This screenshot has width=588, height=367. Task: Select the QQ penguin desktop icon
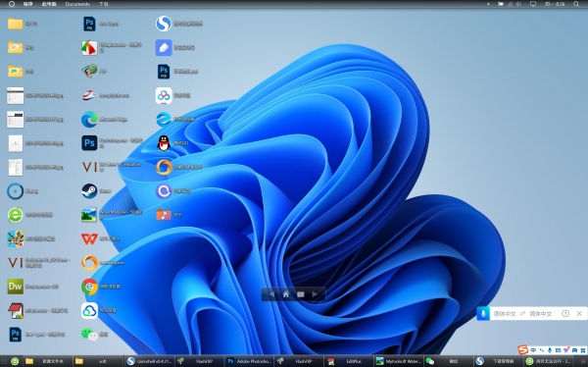tap(164, 143)
